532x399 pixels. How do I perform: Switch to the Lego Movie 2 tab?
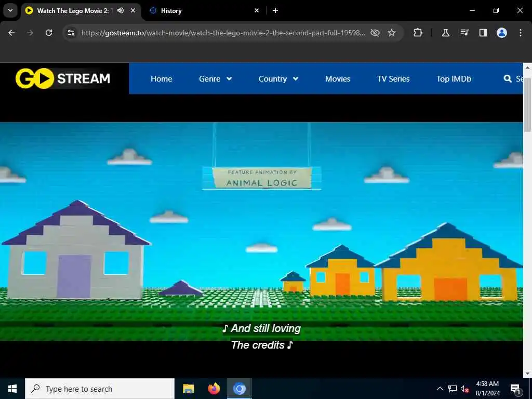pos(74,10)
